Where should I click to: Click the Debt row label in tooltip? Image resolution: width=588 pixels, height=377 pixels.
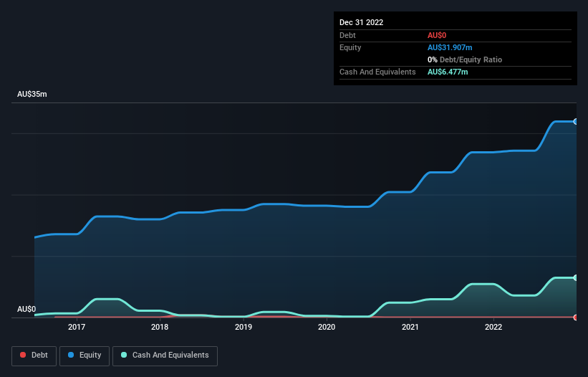(347, 35)
